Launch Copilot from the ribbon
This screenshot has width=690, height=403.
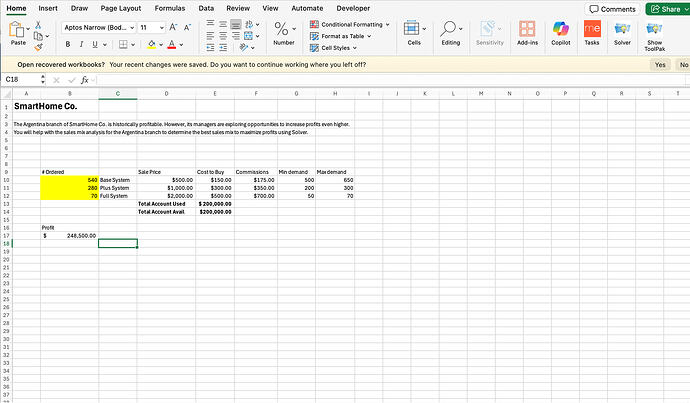point(561,29)
